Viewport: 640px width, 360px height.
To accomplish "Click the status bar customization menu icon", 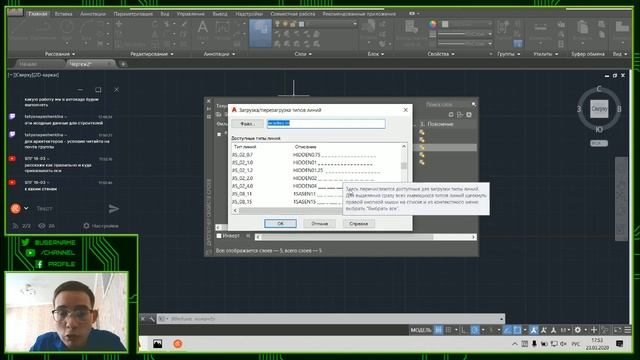I will (x=628, y=330).
